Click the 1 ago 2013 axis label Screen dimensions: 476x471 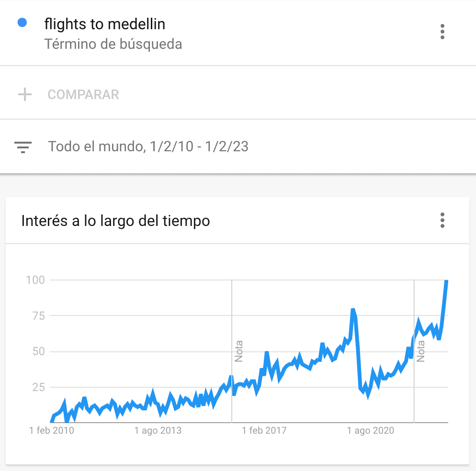coord(158,430)
